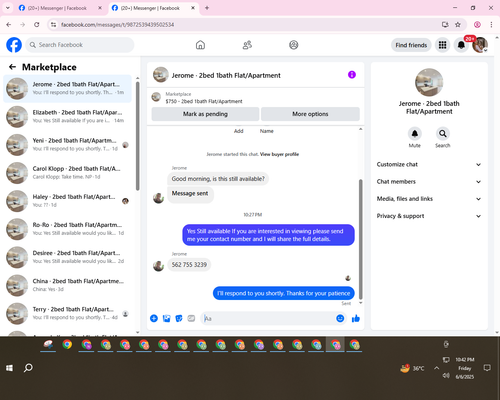Open the nine-dot menu grid icon
The image size is (500, 400).
442,45
